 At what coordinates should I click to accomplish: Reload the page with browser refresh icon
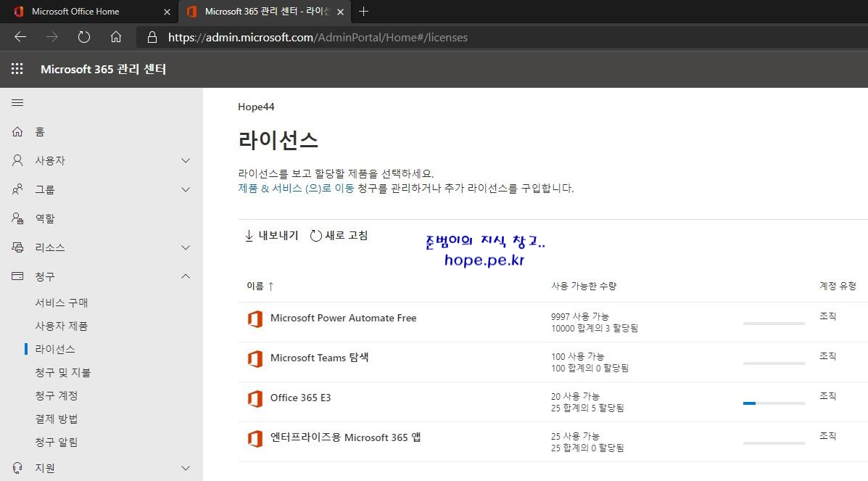(x=83, y=37)
